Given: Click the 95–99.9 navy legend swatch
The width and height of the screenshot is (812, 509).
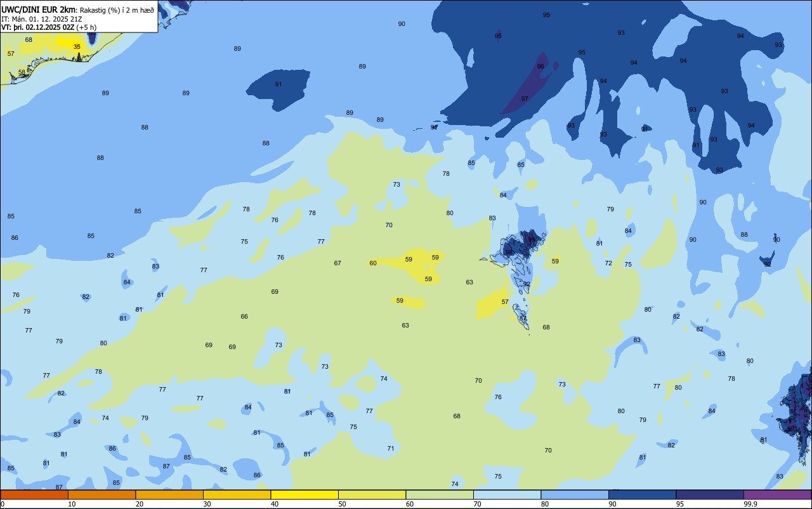Looking at the screenshot, I should tap(710, 494).
